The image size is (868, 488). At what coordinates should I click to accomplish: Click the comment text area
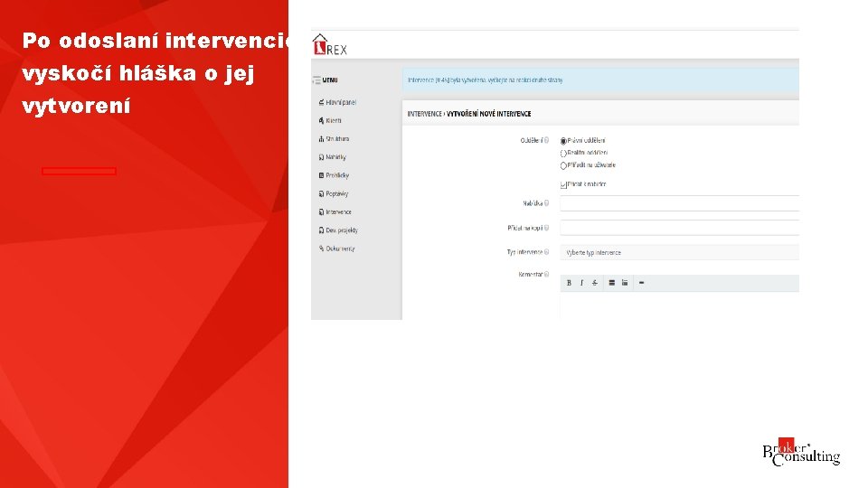[x=679, y=305]
